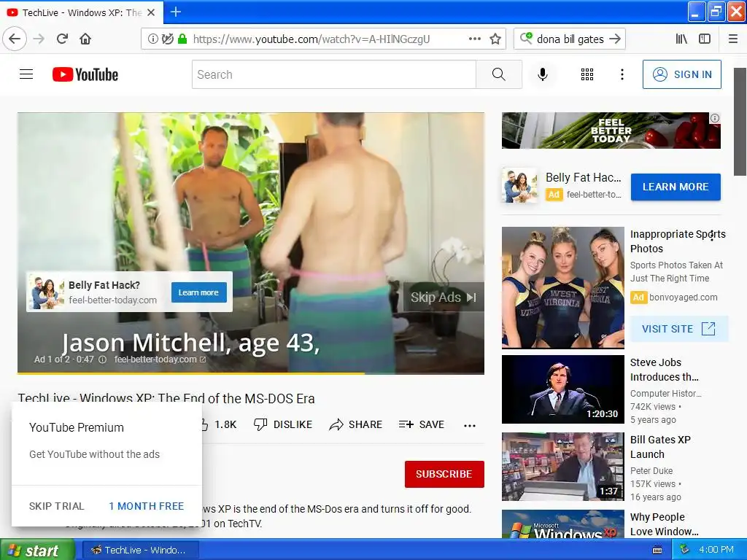747x560 pixels.
Task: Click 'Steve Jobs Introduces th...' title
Action: 664,370
